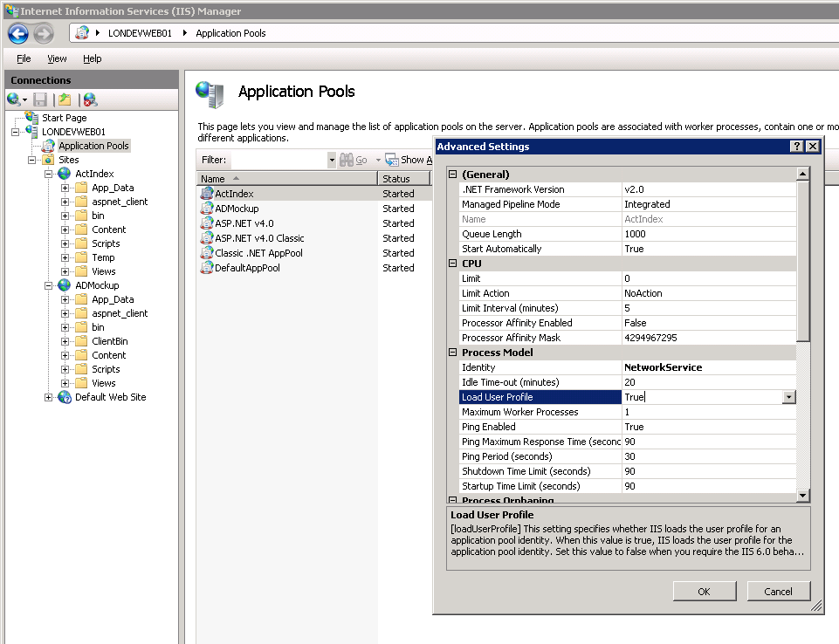Expand ActIndex App_Data folder node

[x=65, y=188]
